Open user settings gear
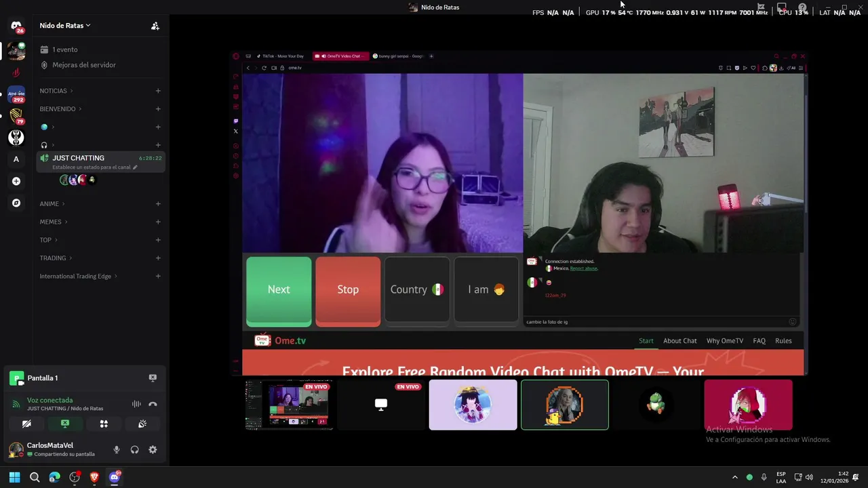Screen dimensions: 868x488 point(153,449)
